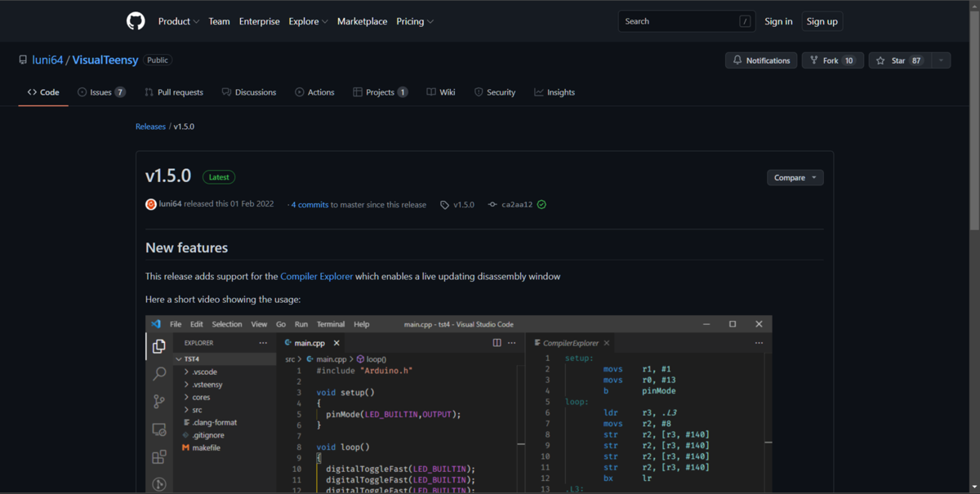Screen dimensions: 980x494
Task: Click the VS Code search icon in activity bar
Action: coord(159,374)
